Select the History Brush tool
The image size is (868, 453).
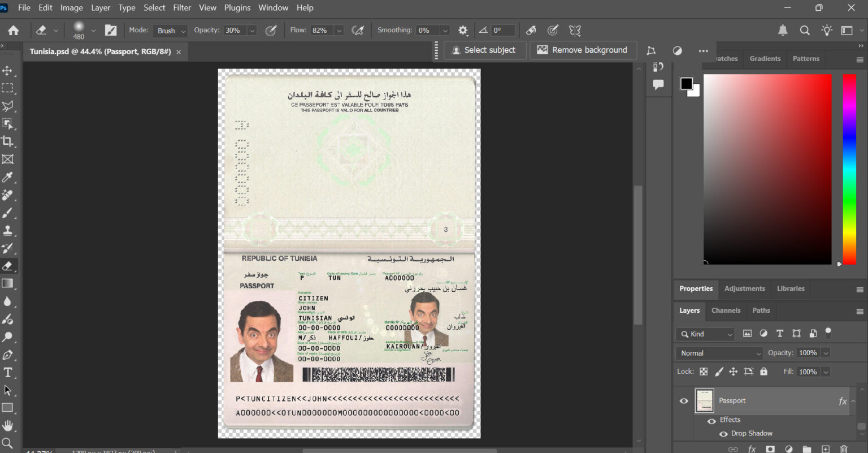click(7, 248)
